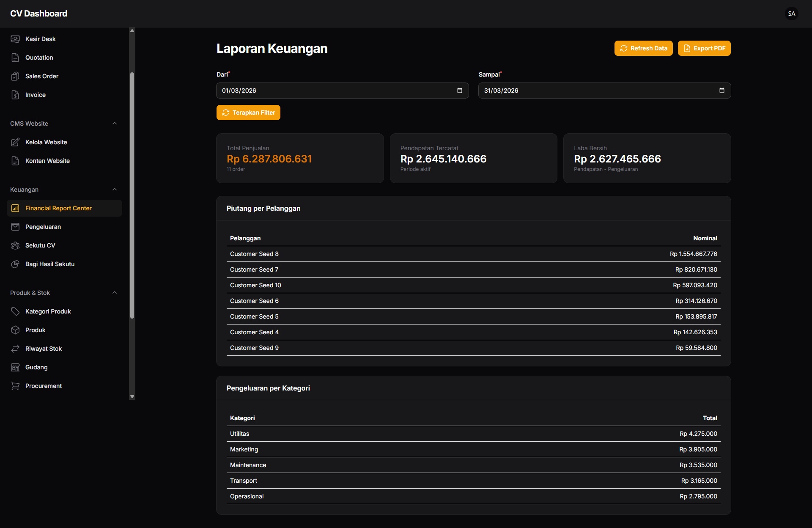Click the Invoice dollar-document icon
Viewport: 812px width, 528px height.
point(15,95)
